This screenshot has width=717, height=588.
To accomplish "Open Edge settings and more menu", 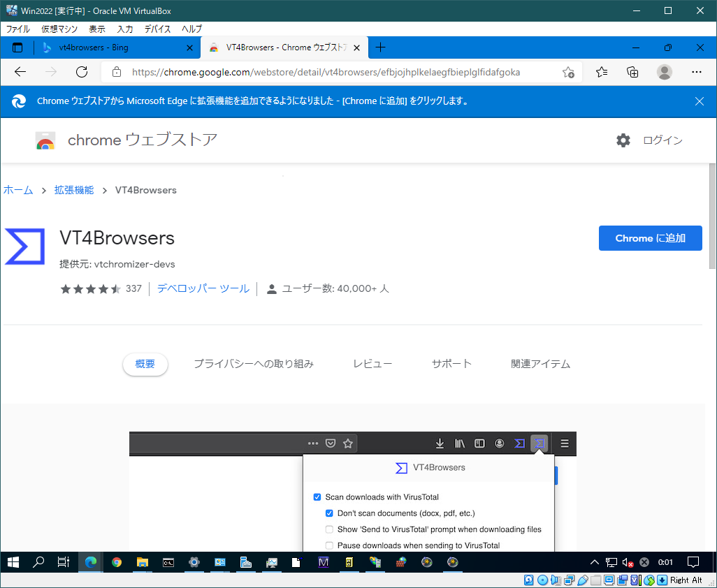I will tap(697, 72).
